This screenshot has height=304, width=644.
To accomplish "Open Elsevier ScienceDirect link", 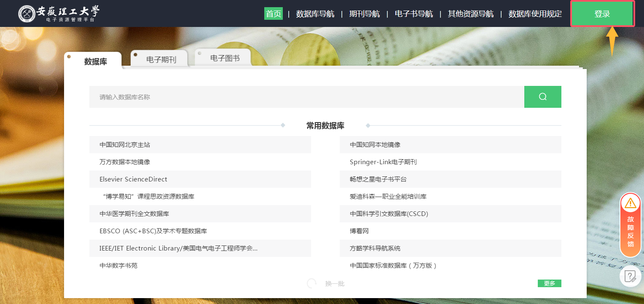I will pos(133,179).
